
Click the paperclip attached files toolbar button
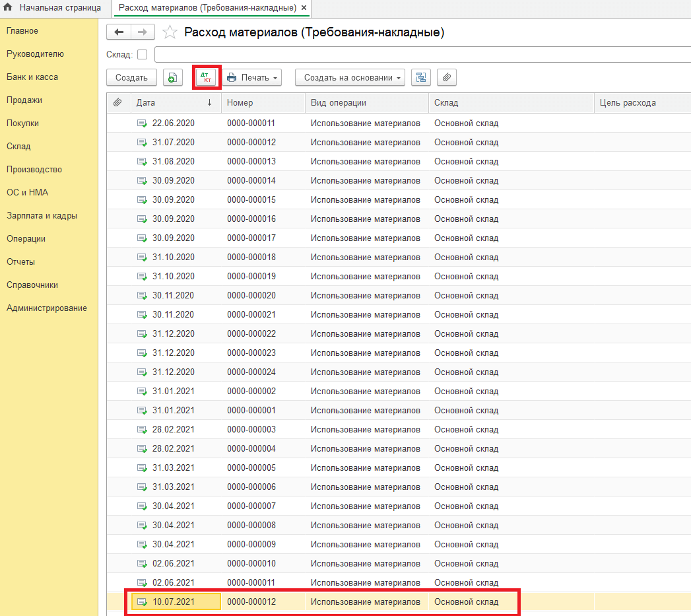[x=447, y=78]
